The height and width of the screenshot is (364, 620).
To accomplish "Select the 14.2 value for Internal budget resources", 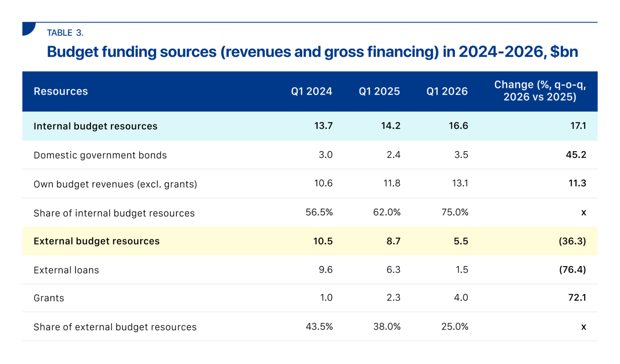I will tap(391, 126).
